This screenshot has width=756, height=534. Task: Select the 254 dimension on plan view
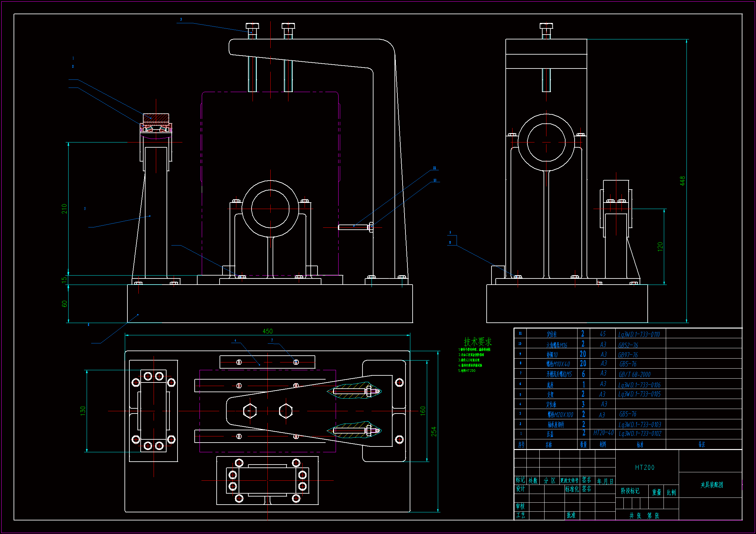(434, 431)
